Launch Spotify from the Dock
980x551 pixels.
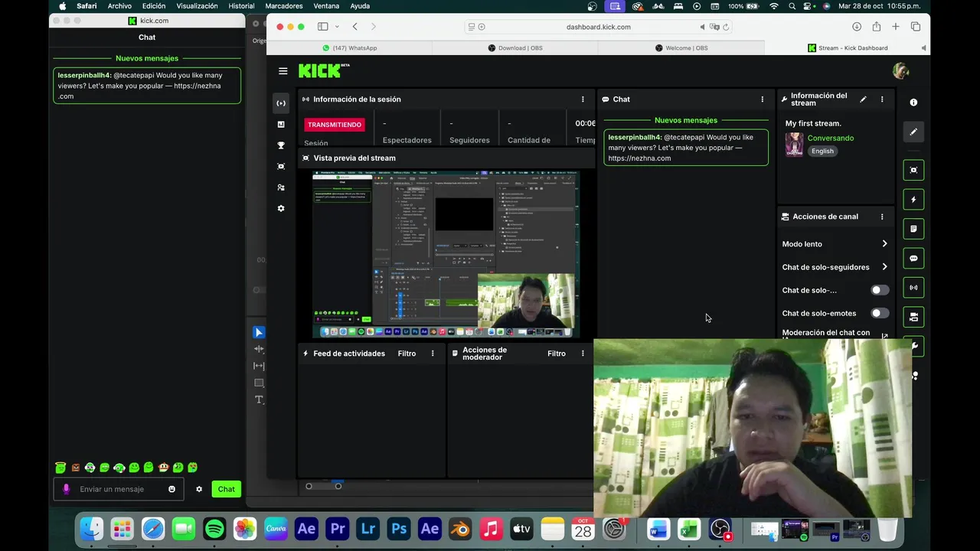tap(214, 529)
